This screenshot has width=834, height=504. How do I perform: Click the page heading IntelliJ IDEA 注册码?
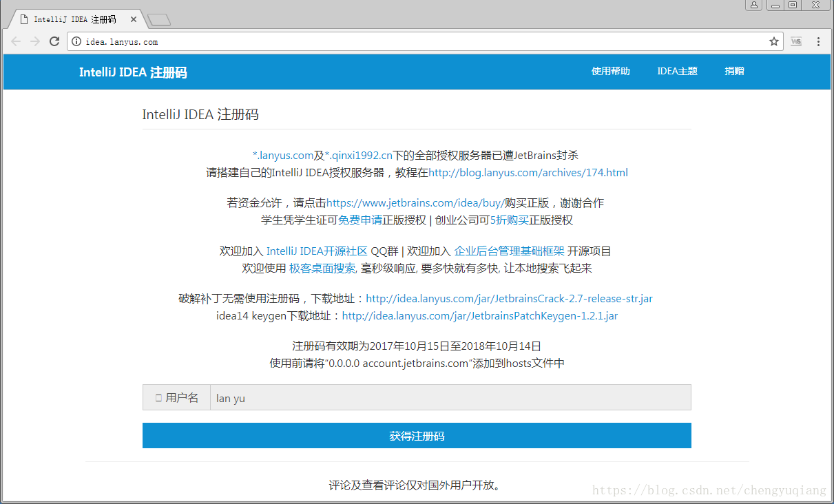[x=200, y=114]
